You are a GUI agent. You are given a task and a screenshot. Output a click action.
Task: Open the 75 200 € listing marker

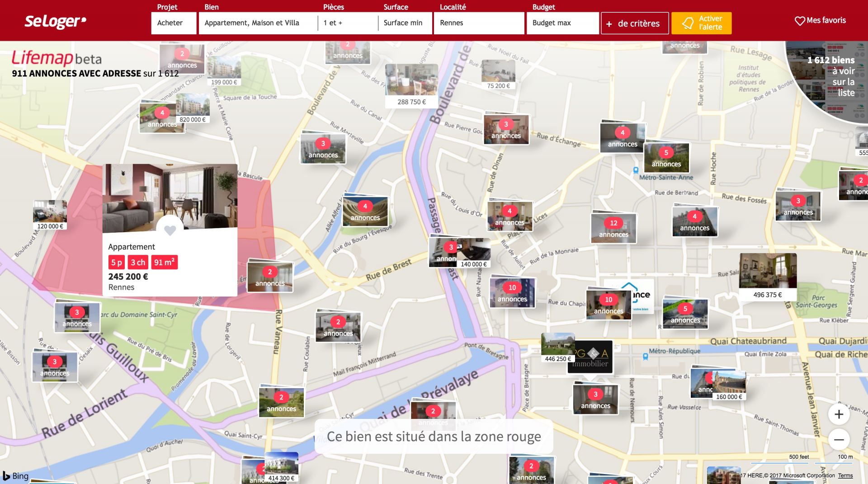tap(498, 75)
